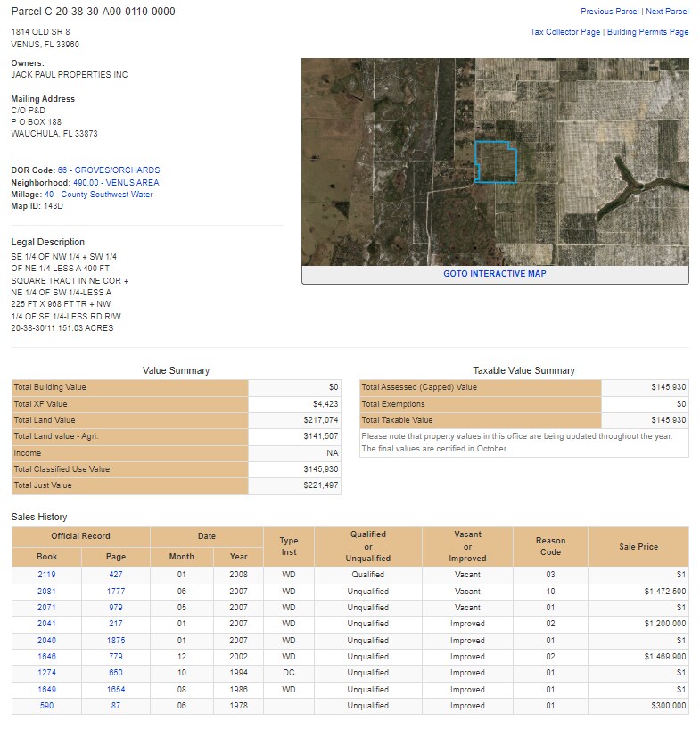Open official record book 2119
Viewport: 700px width, 729px height.
(46, 575)
